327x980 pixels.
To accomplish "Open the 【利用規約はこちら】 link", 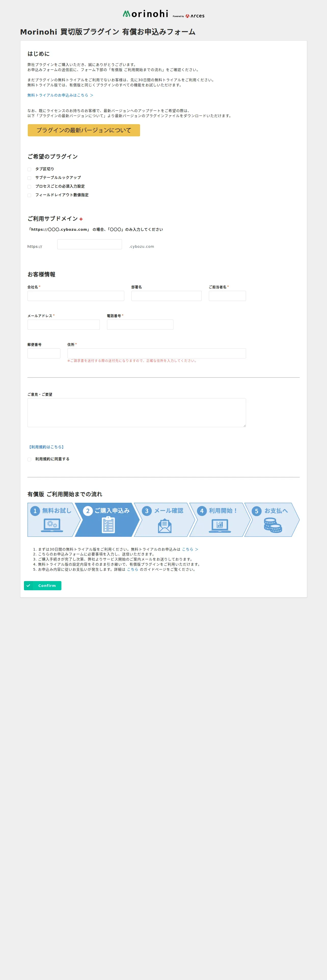I will [46, 447].
